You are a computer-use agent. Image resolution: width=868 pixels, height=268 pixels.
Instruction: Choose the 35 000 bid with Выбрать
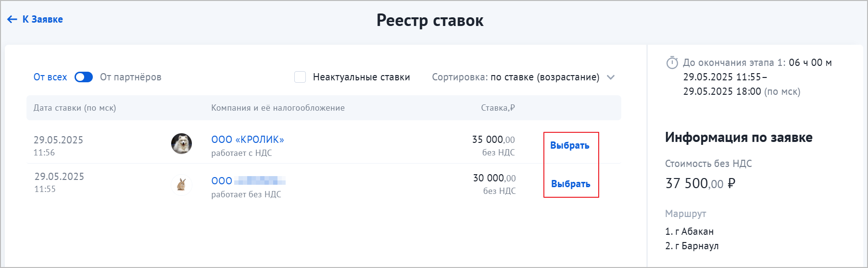pos(570,145)
